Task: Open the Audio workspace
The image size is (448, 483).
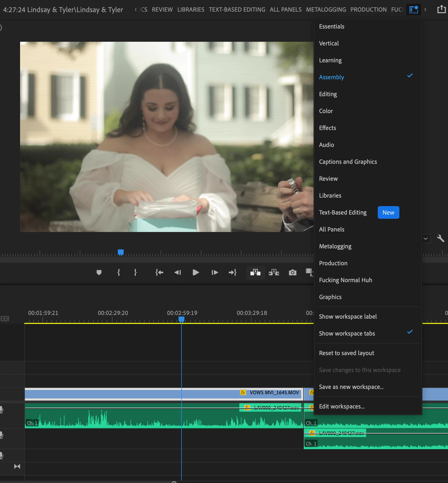Action: pos(368,145)
